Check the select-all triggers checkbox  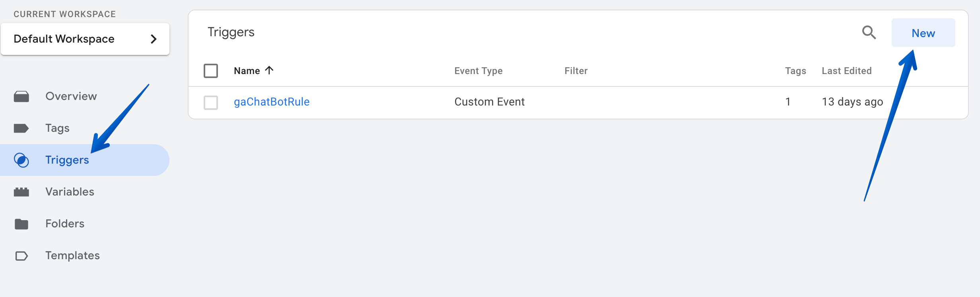pyautogui.click(x=211, y=71)
